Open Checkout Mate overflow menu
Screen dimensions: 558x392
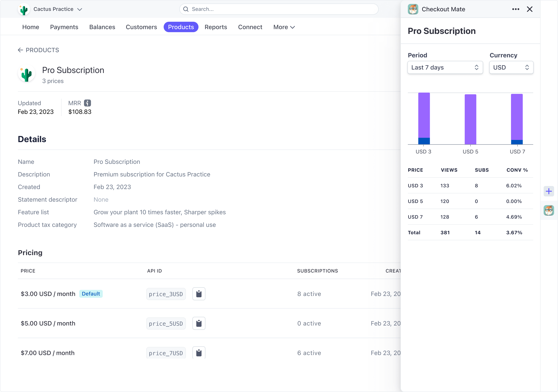coord(516,9)
